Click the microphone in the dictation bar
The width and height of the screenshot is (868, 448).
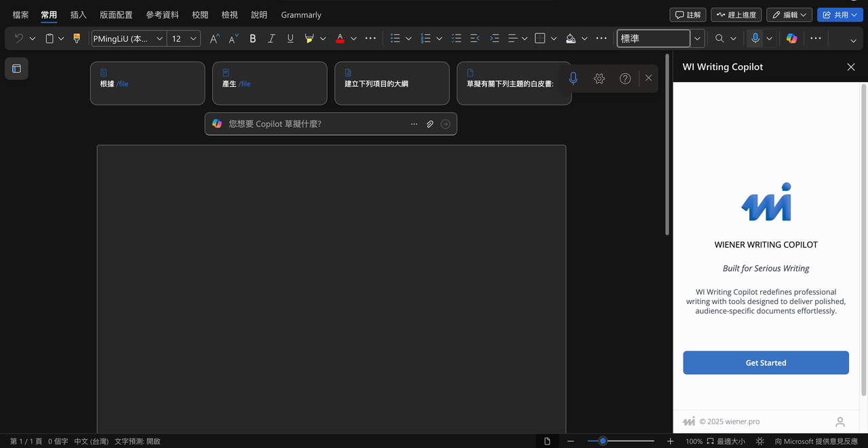(x=573, y=78)
